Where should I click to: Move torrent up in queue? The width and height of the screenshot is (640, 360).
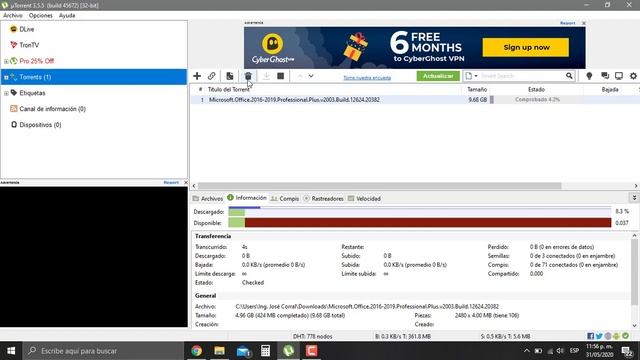[x=300, y=76]
